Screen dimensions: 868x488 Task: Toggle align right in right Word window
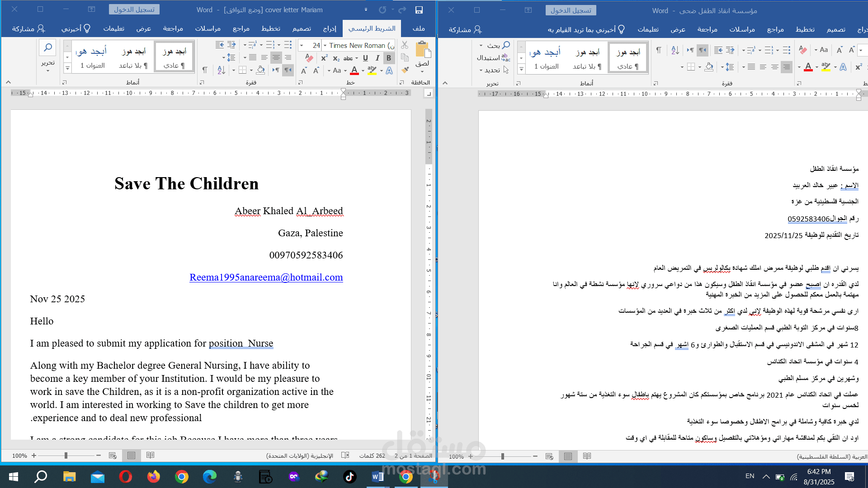pos(787,67)
